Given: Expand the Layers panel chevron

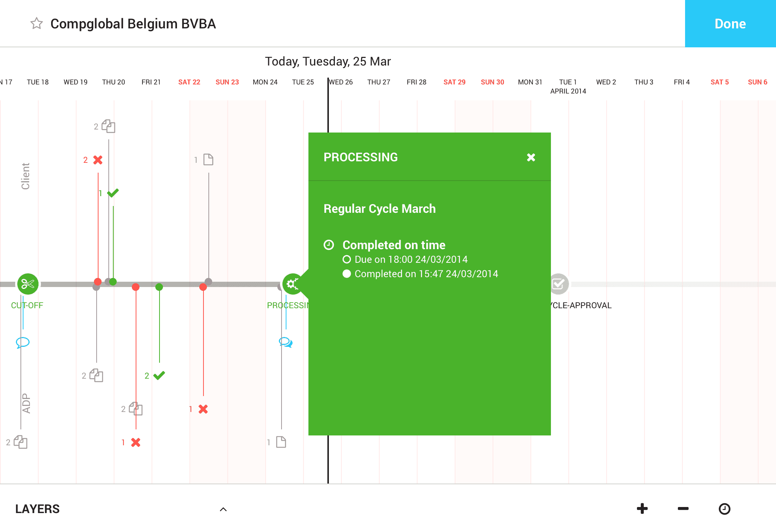Looking at the screenshot, I should tap(223, 509).
